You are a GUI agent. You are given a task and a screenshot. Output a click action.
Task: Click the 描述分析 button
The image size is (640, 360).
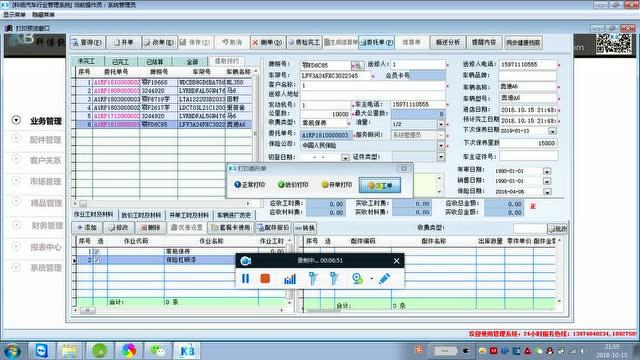coord(448,42)
